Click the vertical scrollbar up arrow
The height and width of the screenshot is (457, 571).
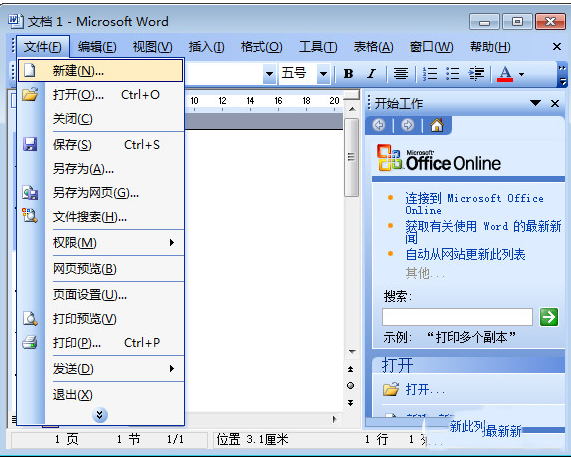point(352,109)
